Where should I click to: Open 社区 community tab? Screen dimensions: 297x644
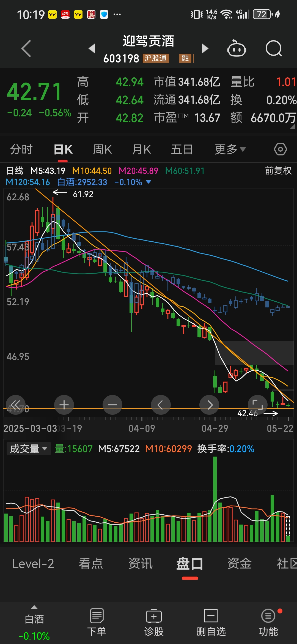tap(287, 564)
